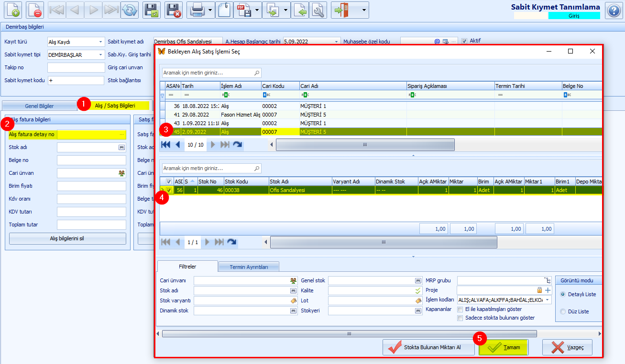Toggle the Aktif checkbox
This screenshot has height=364, width=625.
click(x=464, y=41)
